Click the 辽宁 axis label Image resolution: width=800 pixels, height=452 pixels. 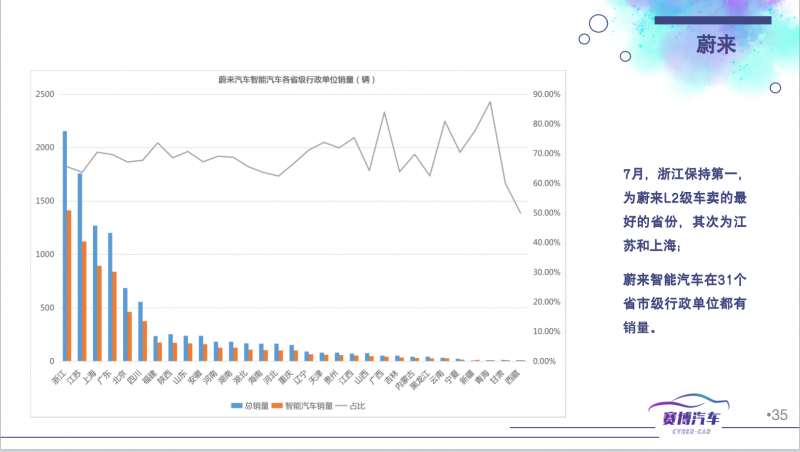point(301,376)
